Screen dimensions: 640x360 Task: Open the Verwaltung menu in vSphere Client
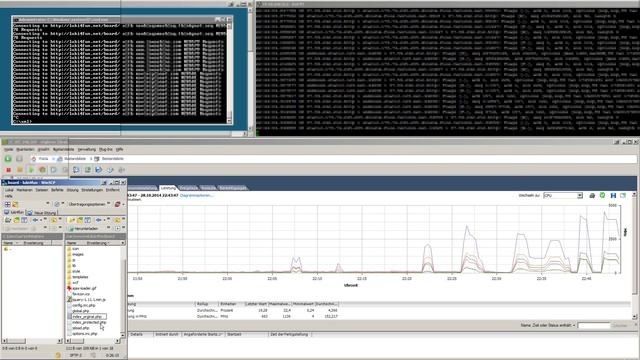(x=87, y=149)
